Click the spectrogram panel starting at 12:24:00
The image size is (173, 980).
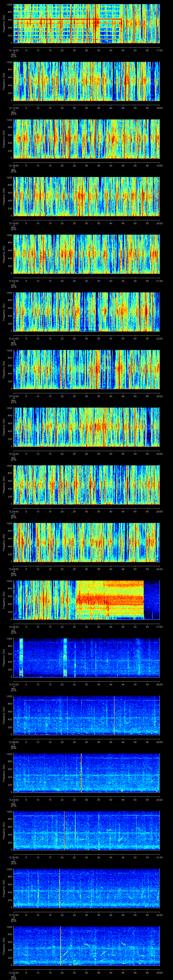[86, 485]
